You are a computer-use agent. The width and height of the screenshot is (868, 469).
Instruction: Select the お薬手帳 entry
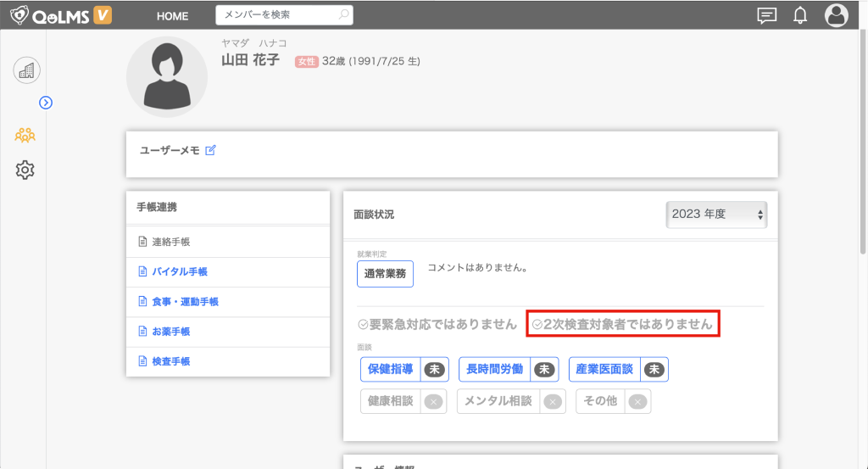coord(170,332)
